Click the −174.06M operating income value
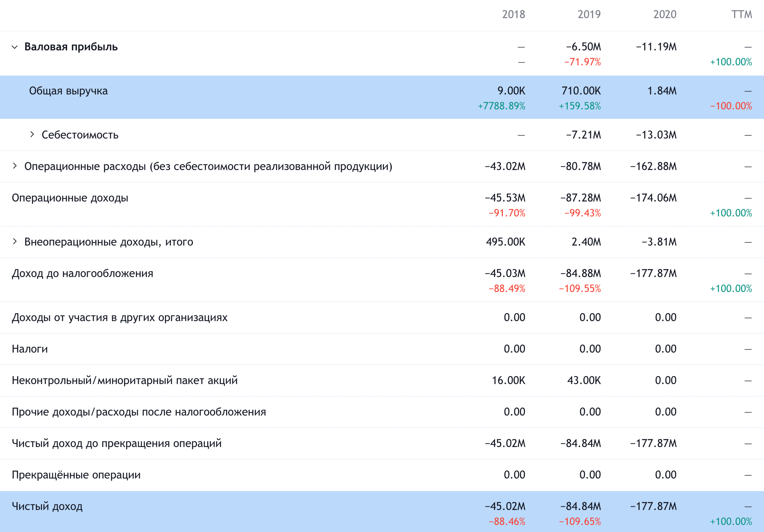 [x=653, y=198]
